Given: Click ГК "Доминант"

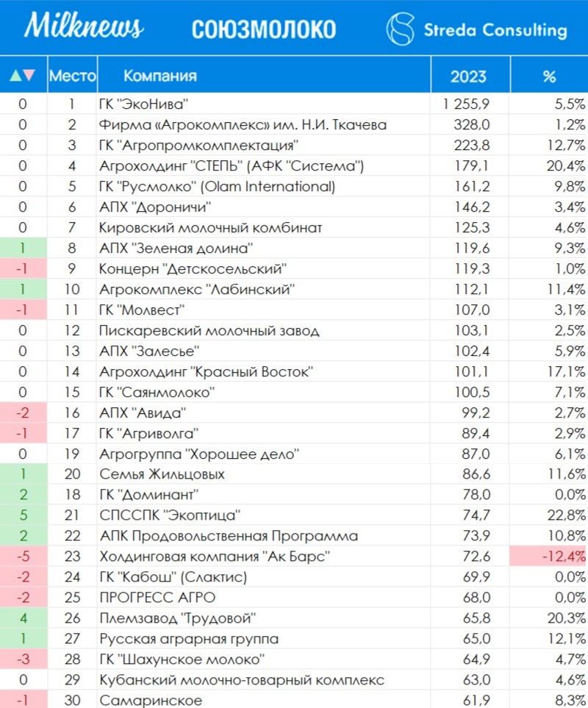Looking at the screenshot, I should click(149, 495).
